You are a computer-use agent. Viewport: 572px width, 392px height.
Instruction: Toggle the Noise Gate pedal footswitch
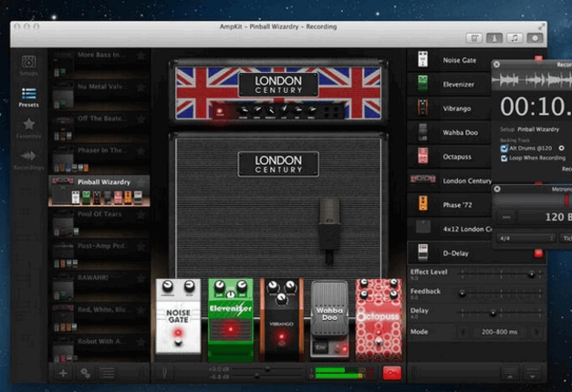pos(178,342)
